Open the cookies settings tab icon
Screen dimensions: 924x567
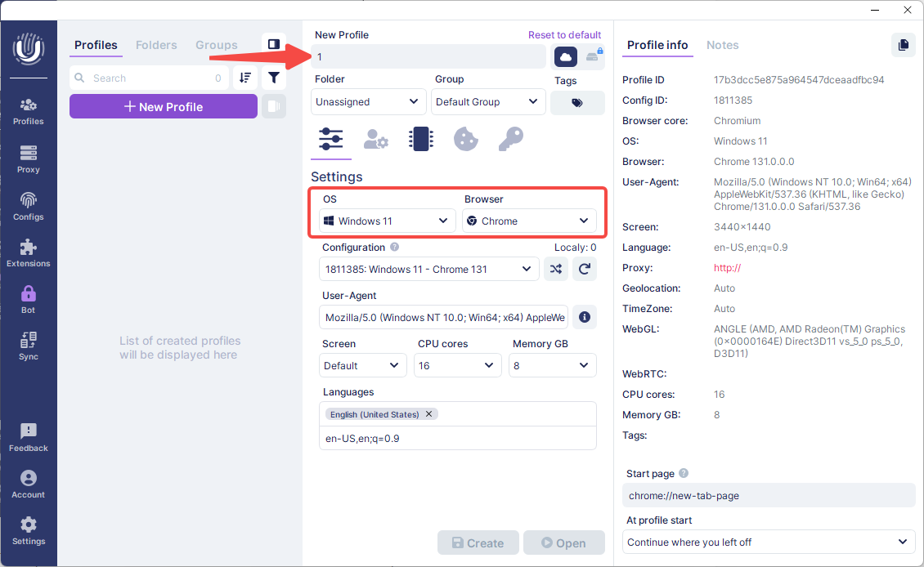tap(466, 139)
